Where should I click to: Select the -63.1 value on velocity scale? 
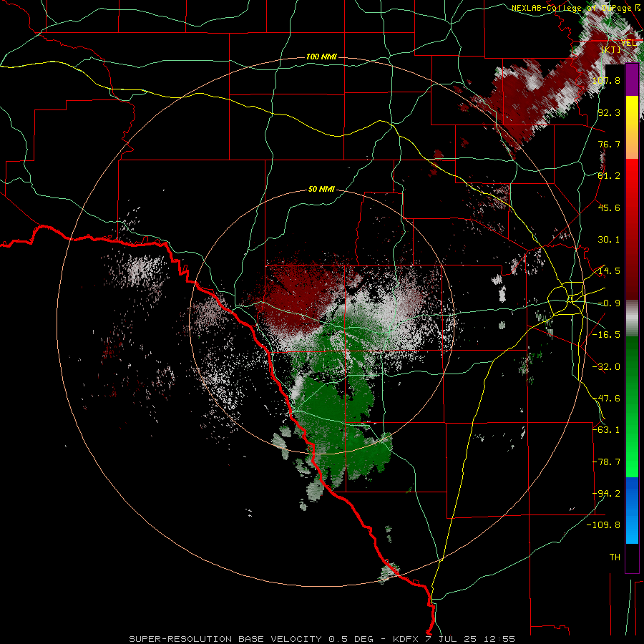coord(606,430)
